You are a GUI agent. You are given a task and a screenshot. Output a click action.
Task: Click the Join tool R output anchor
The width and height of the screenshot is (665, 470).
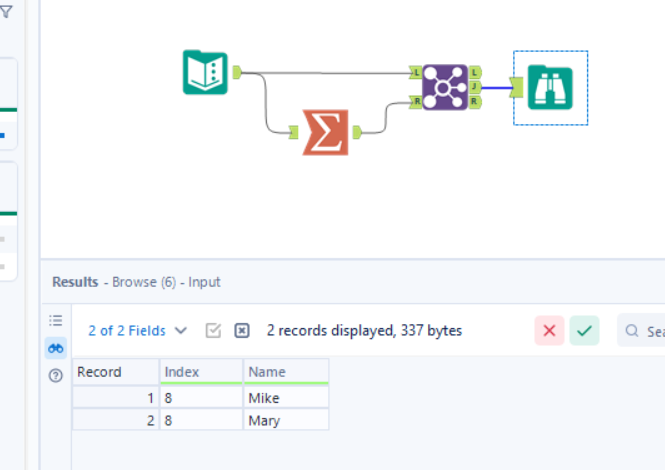point(475,102)
